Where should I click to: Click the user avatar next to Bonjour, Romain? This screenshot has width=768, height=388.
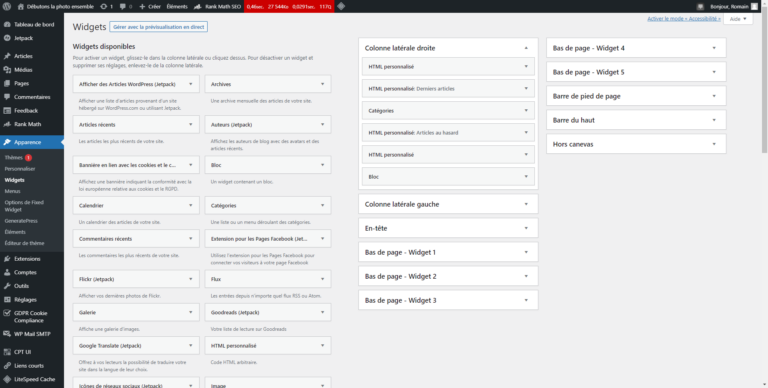pyautogui.click(x=754, y=6)
